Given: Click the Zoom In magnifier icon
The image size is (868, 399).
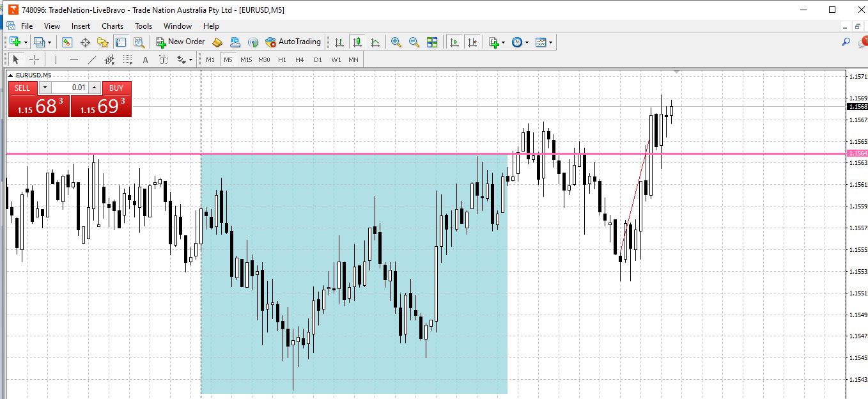Looking at the screenshot, I should tap(396, 42).
